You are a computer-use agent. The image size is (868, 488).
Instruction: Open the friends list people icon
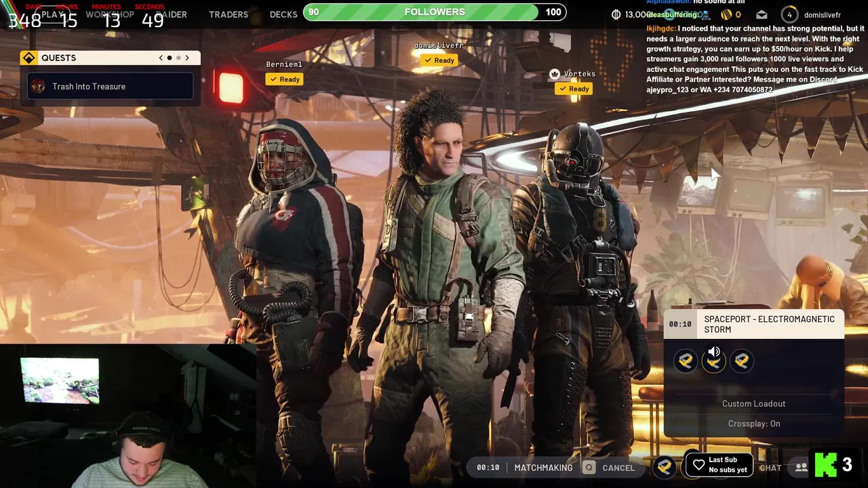[x=801, y=468]
